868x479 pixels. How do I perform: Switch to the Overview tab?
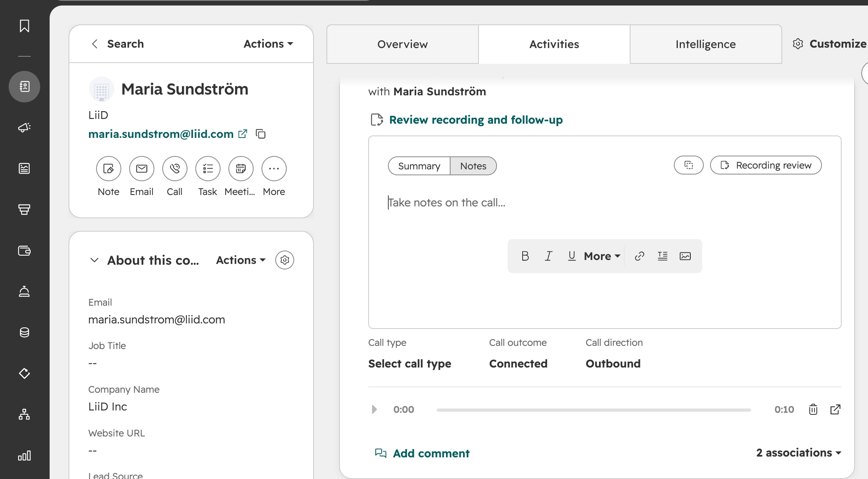402,44
